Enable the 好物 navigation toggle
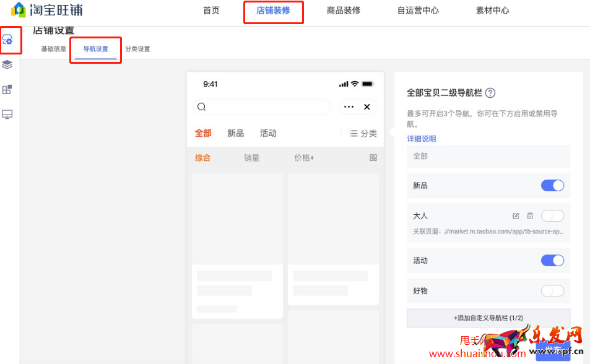This screenshot has width=590, height=364. pyautogui.click(x=552, y=291)
